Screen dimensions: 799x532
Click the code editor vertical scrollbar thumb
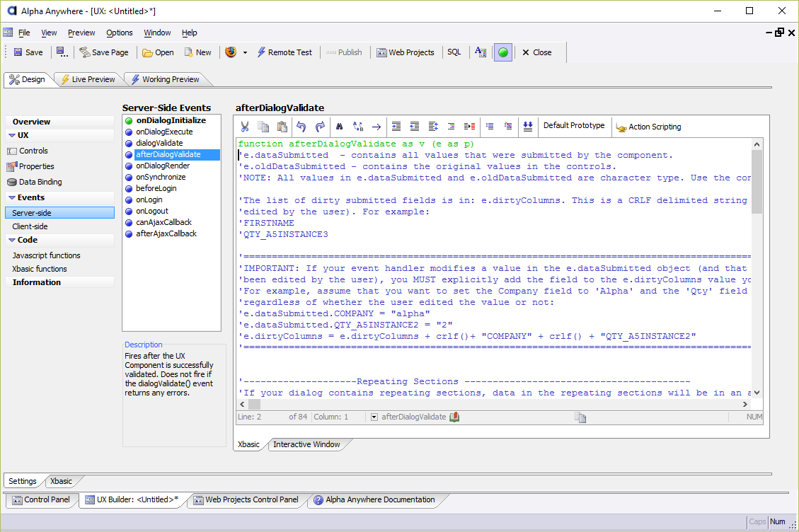pos(757,182)
